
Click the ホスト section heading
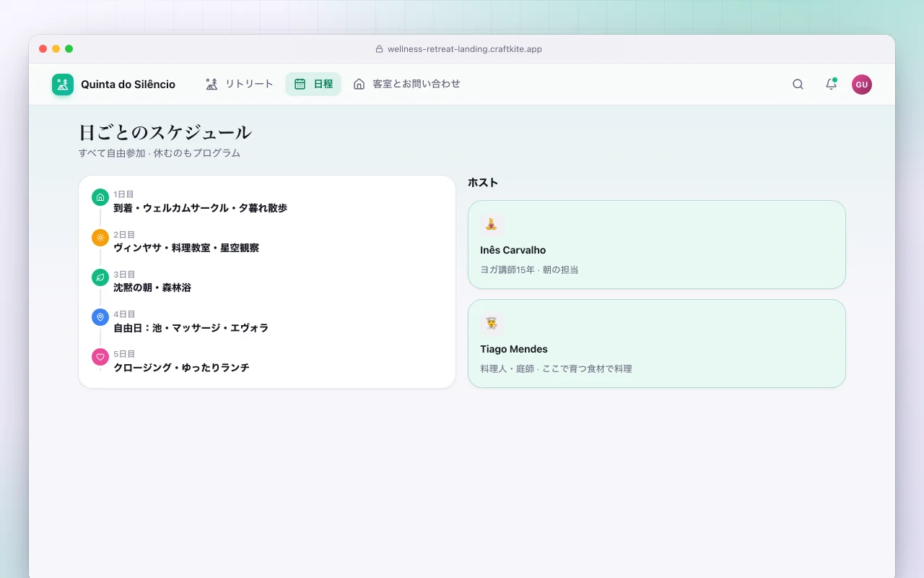(x=483, y=183)
